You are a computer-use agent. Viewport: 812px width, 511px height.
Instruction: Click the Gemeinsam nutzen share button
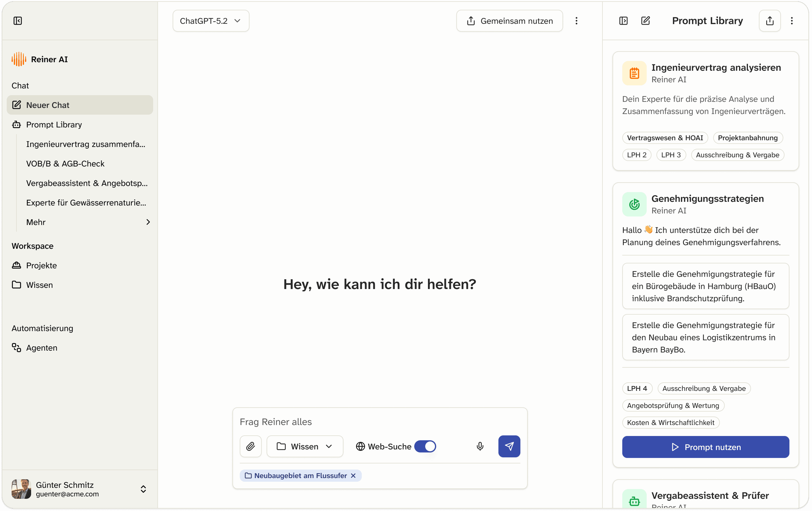click(x=509, y=21)
